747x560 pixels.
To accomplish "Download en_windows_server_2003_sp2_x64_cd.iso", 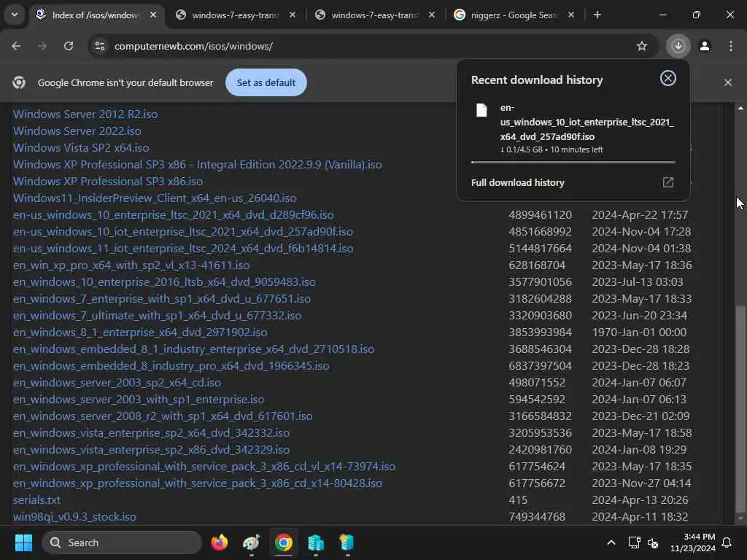I will pos(117,382).
